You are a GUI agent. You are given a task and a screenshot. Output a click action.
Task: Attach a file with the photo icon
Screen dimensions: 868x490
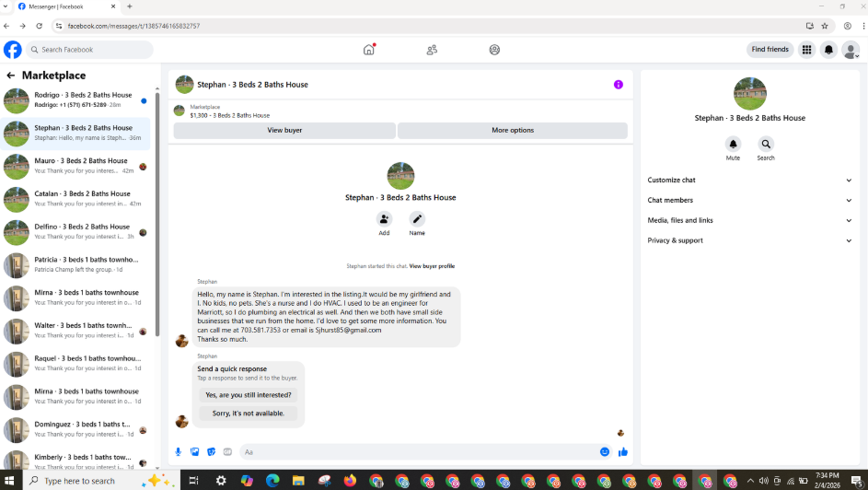coord(195,452)
